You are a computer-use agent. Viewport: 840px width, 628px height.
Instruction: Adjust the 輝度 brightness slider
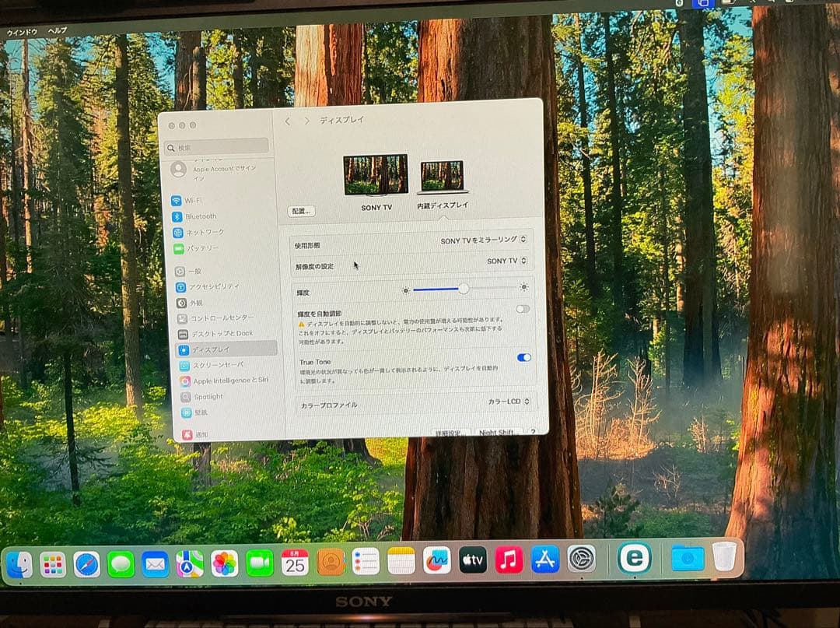click(464, 289)
